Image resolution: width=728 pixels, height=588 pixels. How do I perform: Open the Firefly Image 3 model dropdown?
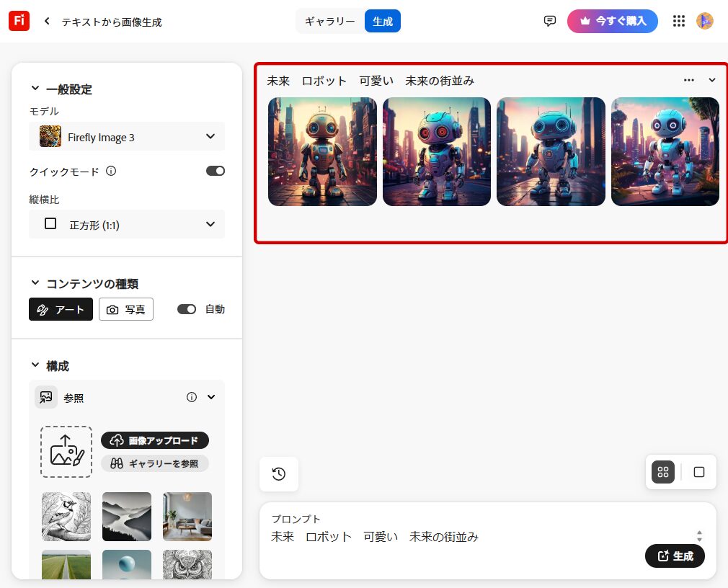[127, 136]
